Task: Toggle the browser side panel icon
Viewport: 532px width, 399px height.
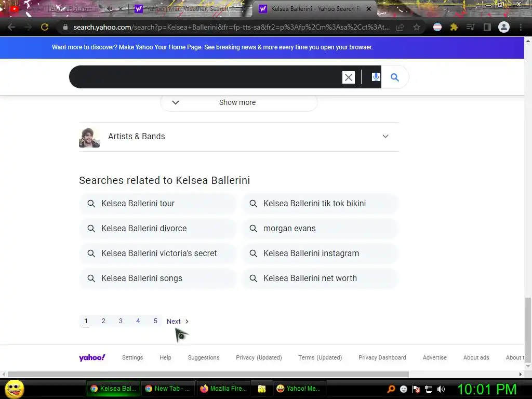Action: 487,27
